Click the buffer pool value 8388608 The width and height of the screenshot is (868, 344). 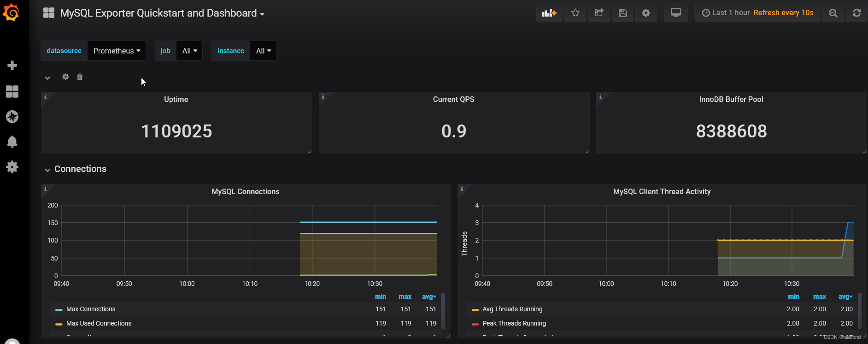[x=731, y=131]
